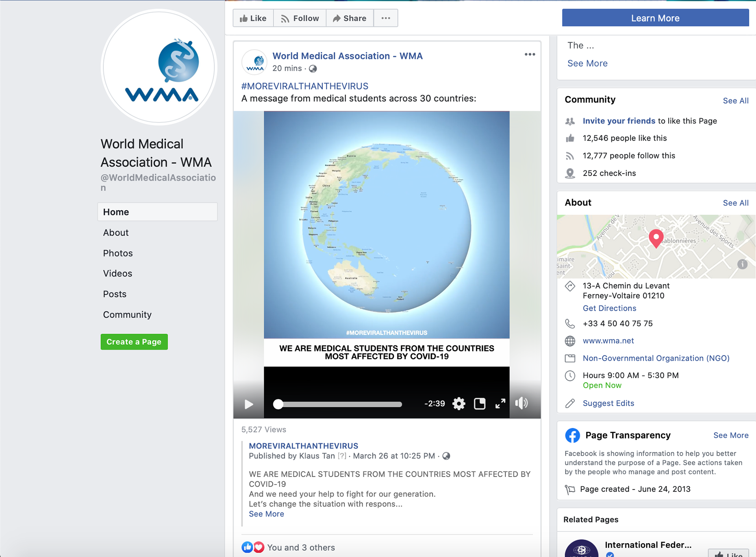Click the like and heart reaction icons

253,547
